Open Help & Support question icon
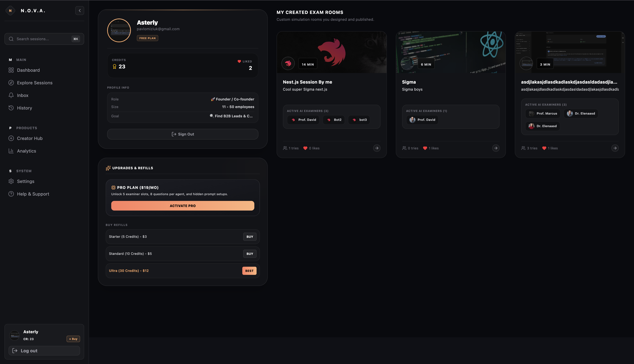The height and width of the screenshot is (364, 634). tap(11, 194)
